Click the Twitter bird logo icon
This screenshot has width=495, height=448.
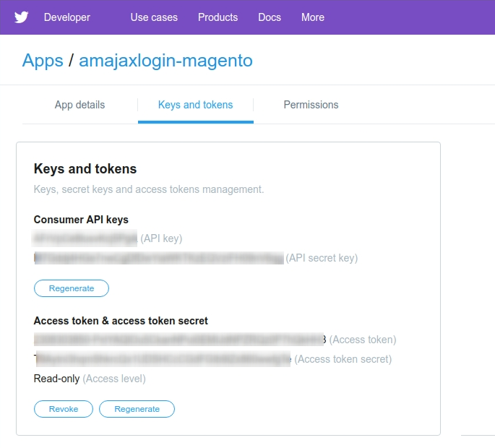coord(21,17)
